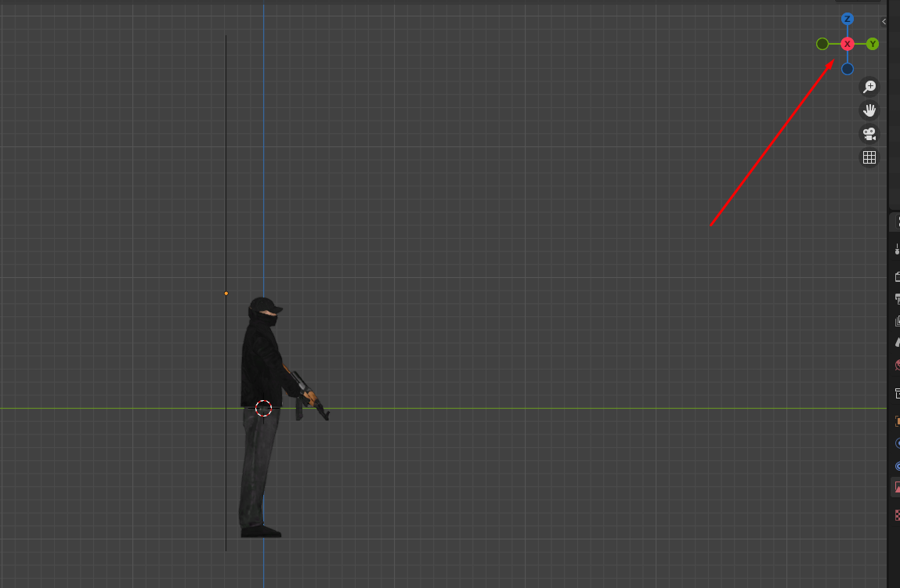Image resolution: width=900 pixels, height=588 pixels.
Task: Toggle perspective/orthographic with the grid icon
Action: [x=869, y=157]
